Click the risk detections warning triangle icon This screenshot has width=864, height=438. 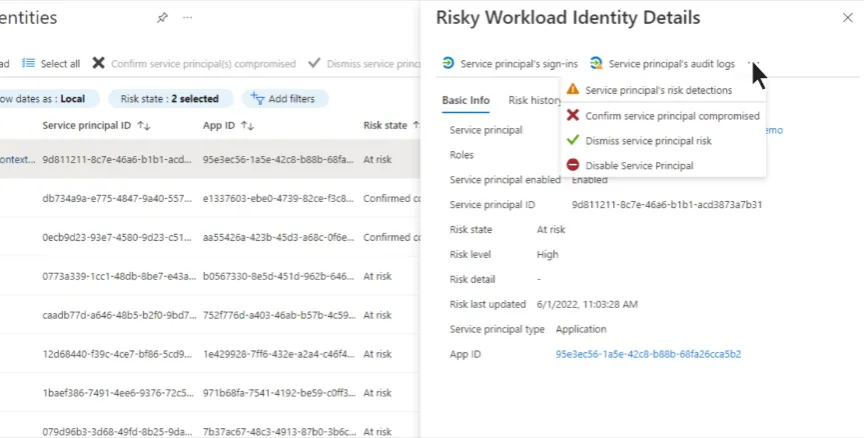click(573, 89)
